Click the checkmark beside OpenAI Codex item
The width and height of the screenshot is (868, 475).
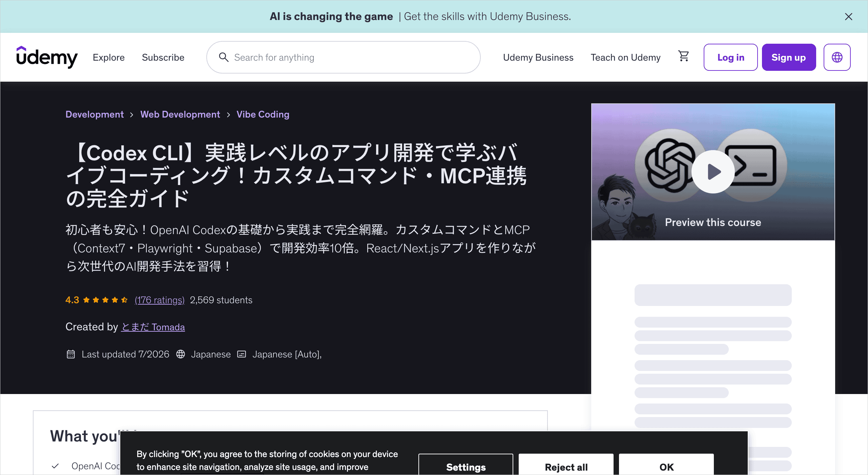pos(55,466)
